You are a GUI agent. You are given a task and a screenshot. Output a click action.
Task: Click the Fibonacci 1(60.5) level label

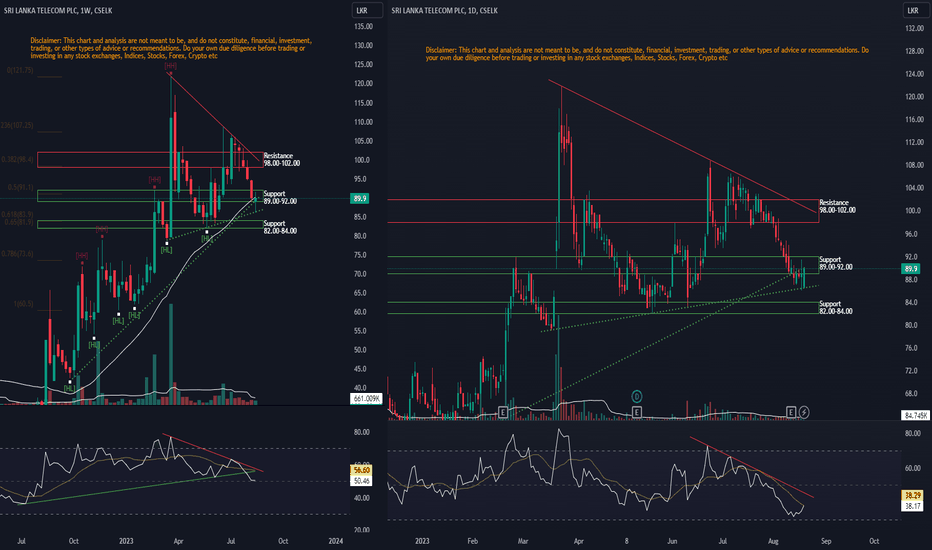click(23, 304)
